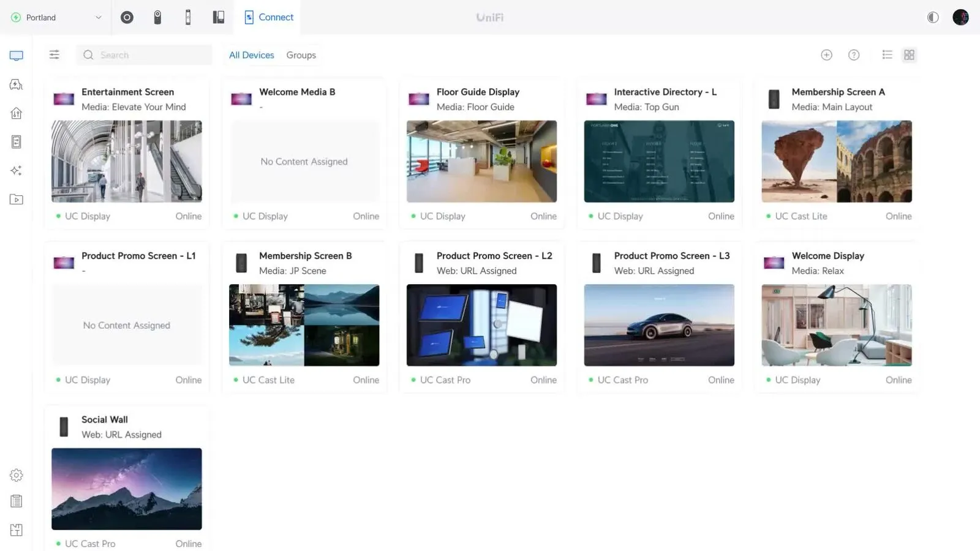
Task: Open the Membership Screen A thumbnail
Action: 837,161
